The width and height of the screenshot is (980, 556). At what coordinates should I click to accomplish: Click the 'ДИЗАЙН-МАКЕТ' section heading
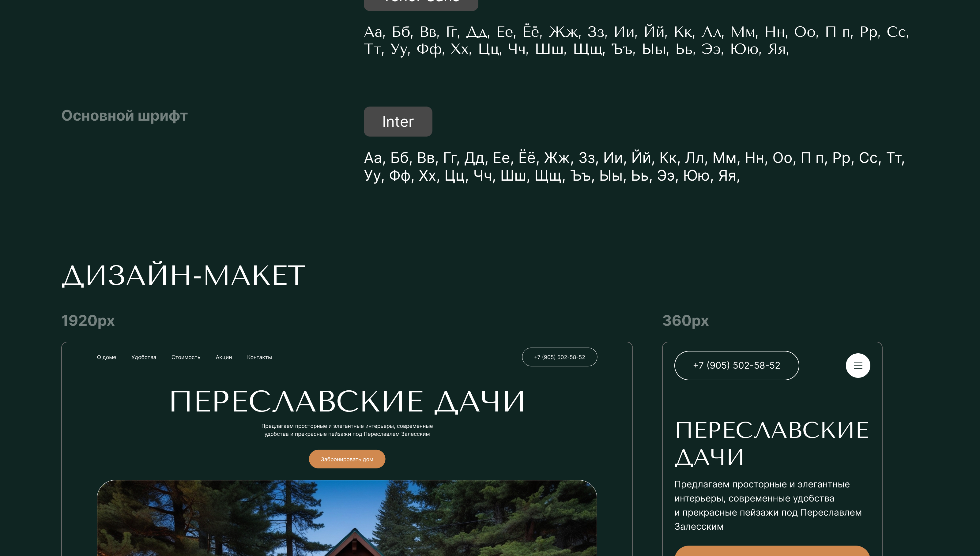(183, 275)
